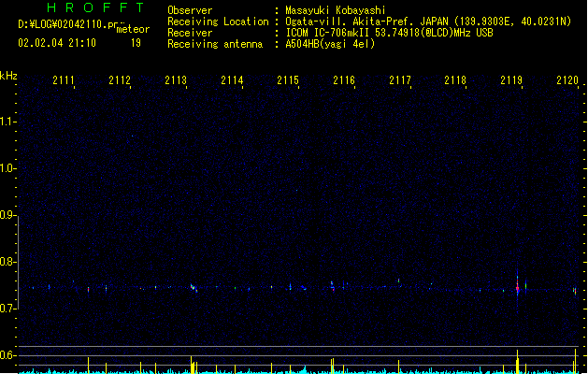Click the 2119 time axis marker

click(x=511, y=80)
